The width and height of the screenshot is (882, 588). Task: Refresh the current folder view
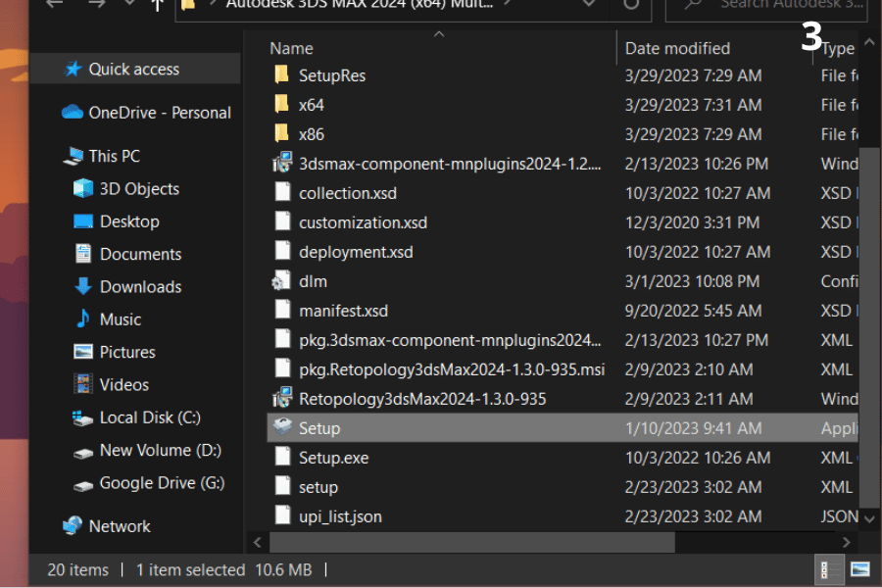click(x=630, y=5)
